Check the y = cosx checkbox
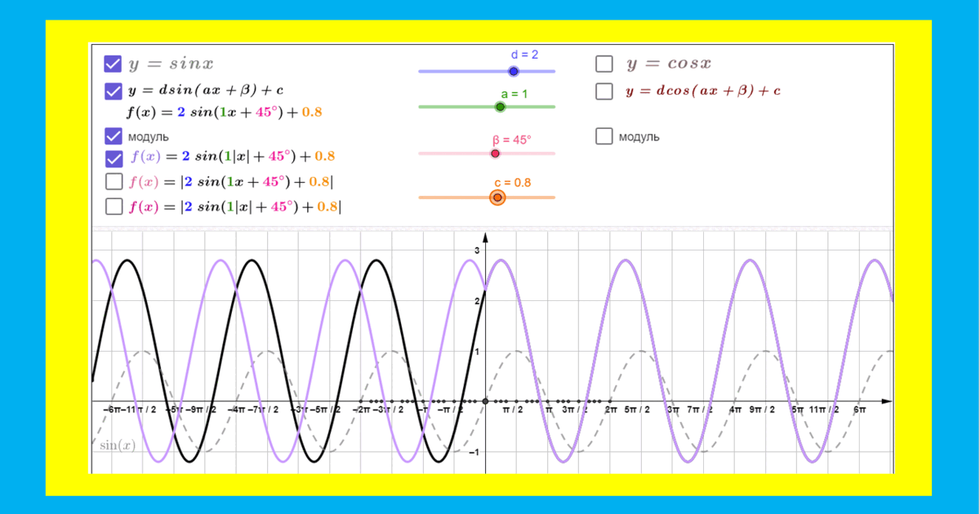This screenshot has width=980, height=514. coord(604,63)
